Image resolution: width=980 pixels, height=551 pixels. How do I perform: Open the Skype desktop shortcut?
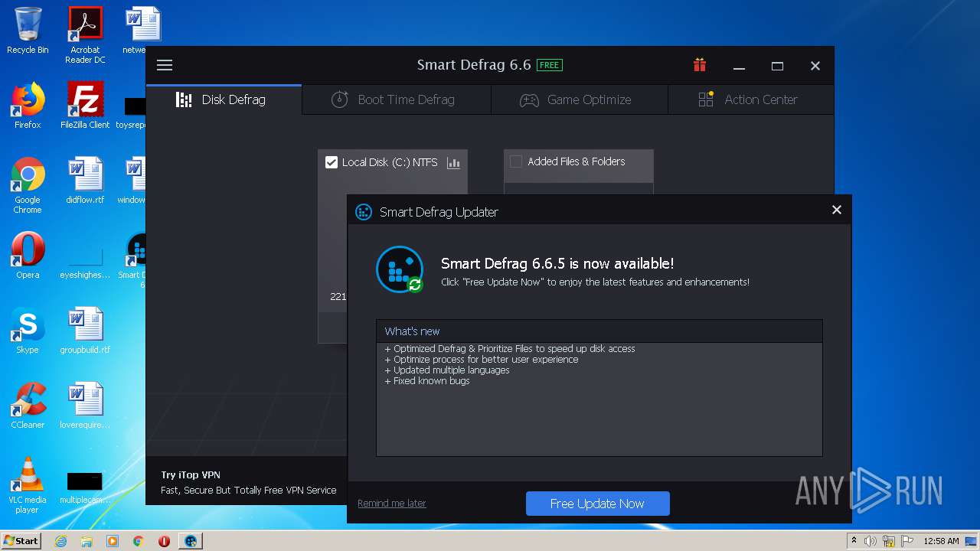(28, 331)
